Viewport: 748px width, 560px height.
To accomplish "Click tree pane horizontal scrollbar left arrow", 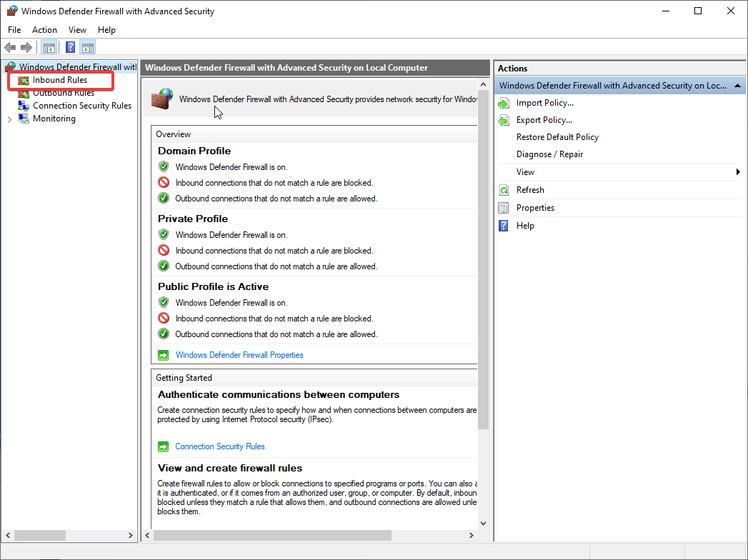I will point(8,536).
